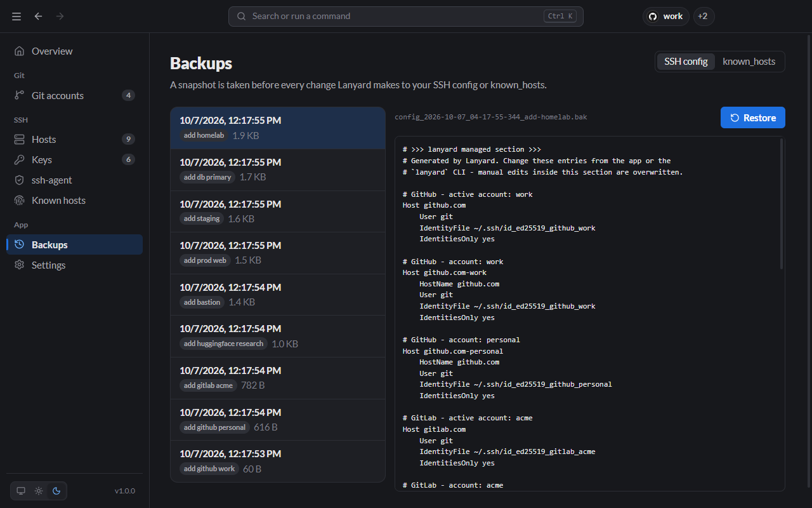
Task: Click the Git accounts count badge 4
Action: click(128, 96)
